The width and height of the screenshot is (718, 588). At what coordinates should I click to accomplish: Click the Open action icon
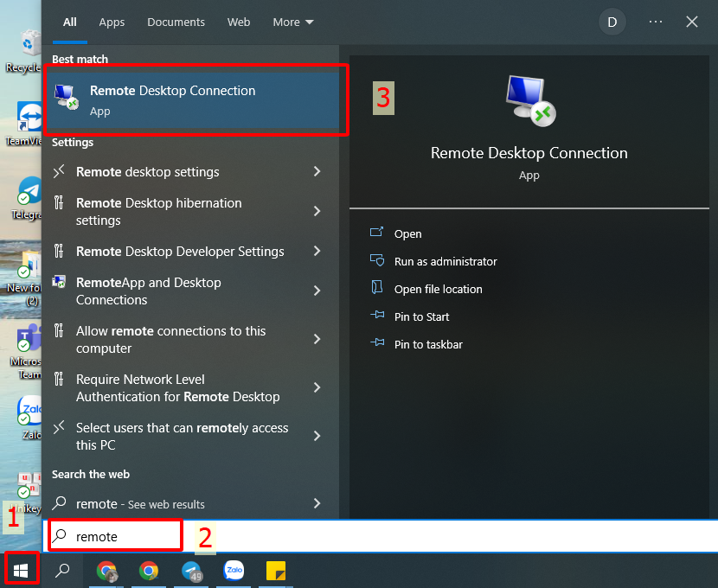[377, 232]
